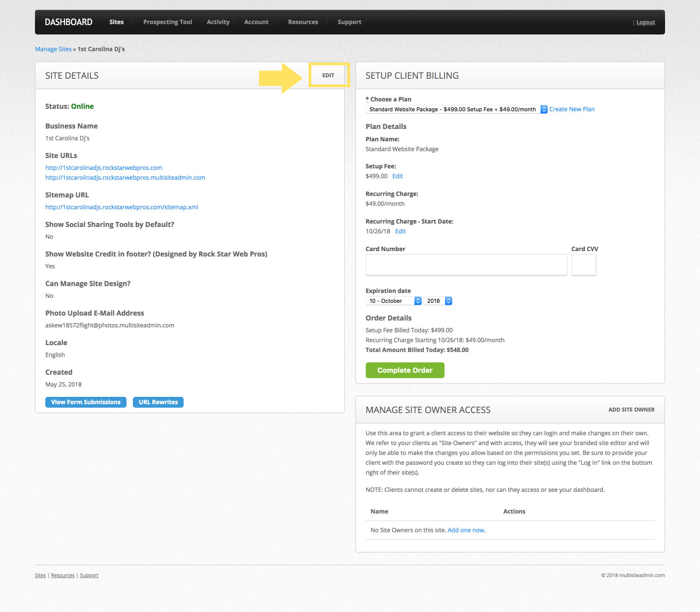
Task: Focus the Card CVV field
Action: coord(584,265)
